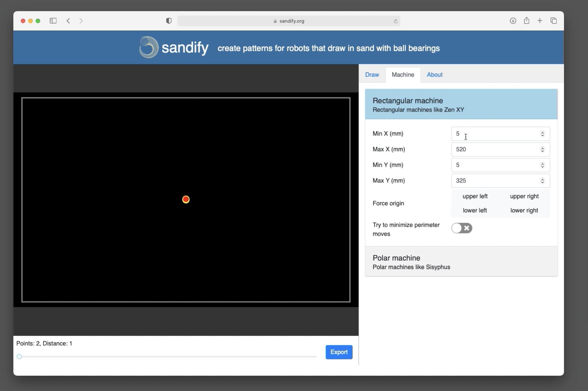588x391 pixels.
Task: Switch to the Draw tab
Action: coord(372,75)
